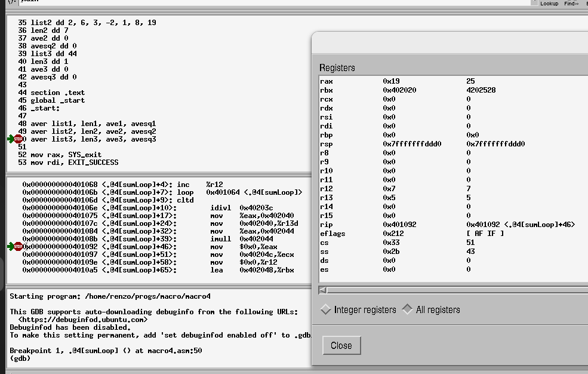Click left arrow of Registers horizontal scrollbar
588x374 pixels.
coord(322,290)
